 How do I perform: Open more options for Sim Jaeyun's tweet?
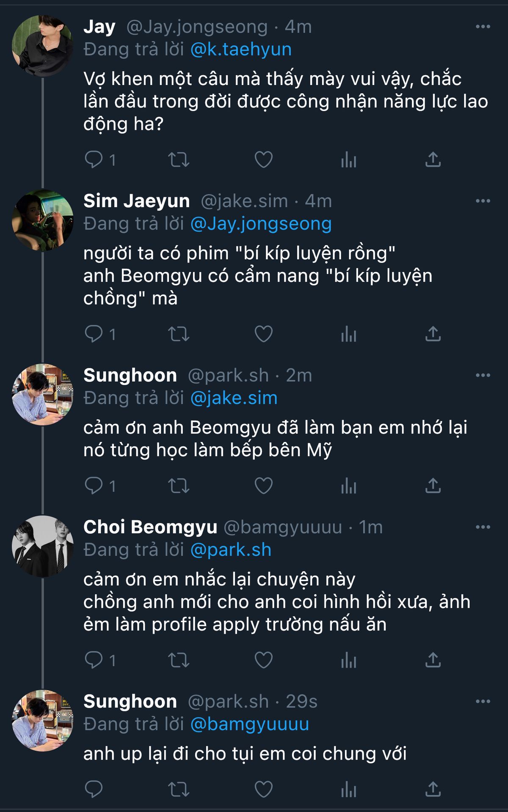point(483,201)
